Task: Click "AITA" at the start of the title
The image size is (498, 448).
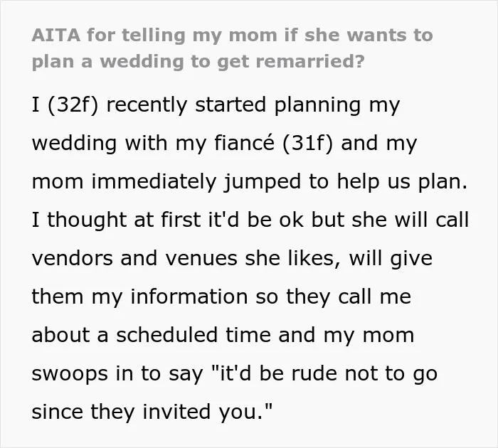Action: point(56,35)
